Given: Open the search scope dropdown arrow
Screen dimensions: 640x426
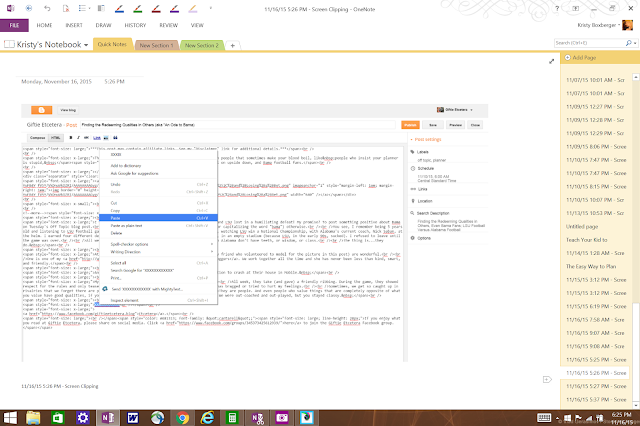Looking at the screenshot, I should [635, 43].
